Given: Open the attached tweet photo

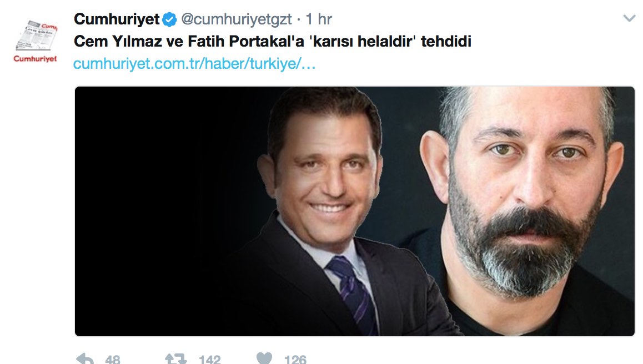Looking at the screenshot, I should (355, 211).
